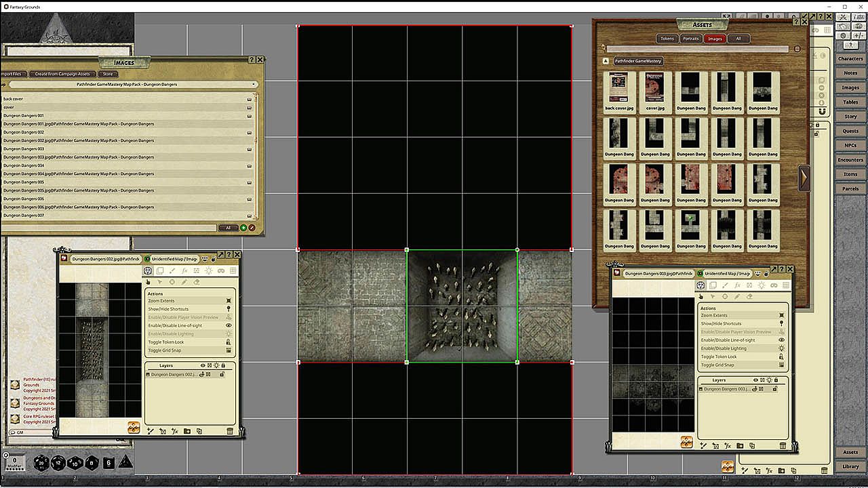Toggle Line-of-sight in Dungeon Dangers 003 panel
The image size is (868, 488).
point(743,340)
